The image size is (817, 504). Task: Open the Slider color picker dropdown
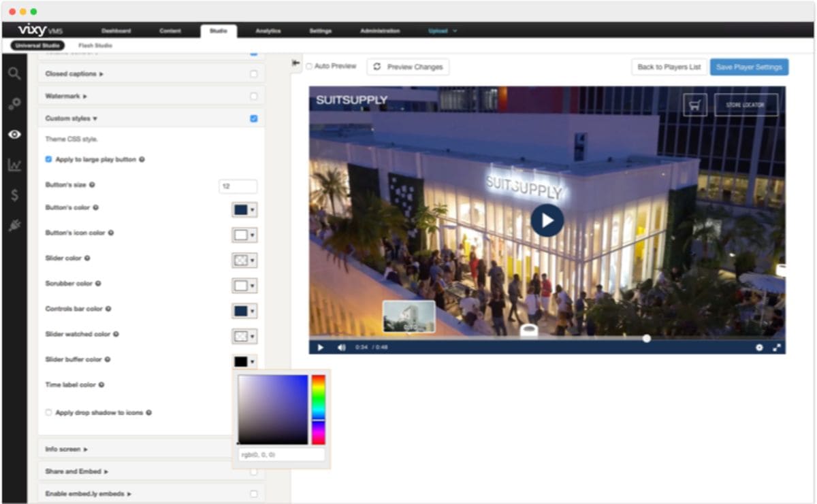tap(244, 260)
